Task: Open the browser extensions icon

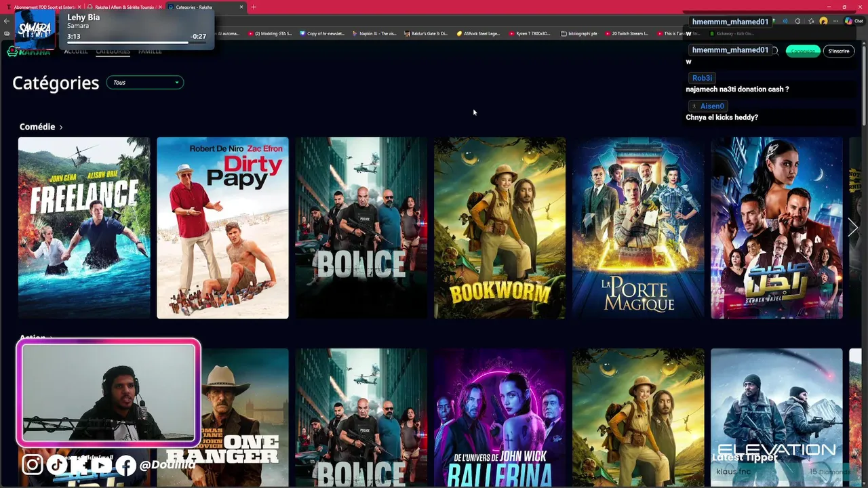Action: [x=797, y=21]
